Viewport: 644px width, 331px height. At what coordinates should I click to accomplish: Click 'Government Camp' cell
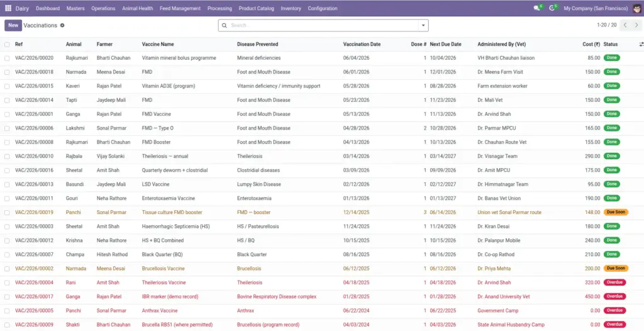point(498,311)
